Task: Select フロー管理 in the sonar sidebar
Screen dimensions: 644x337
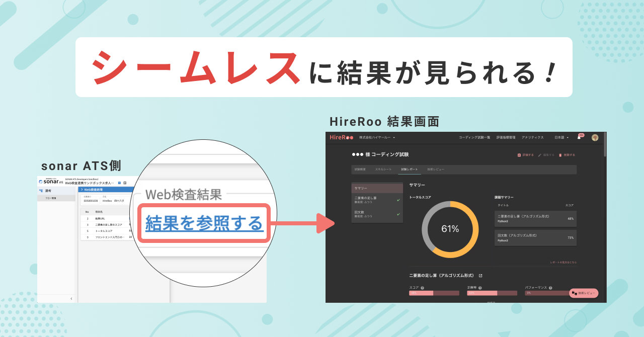Action: [56, 198]
